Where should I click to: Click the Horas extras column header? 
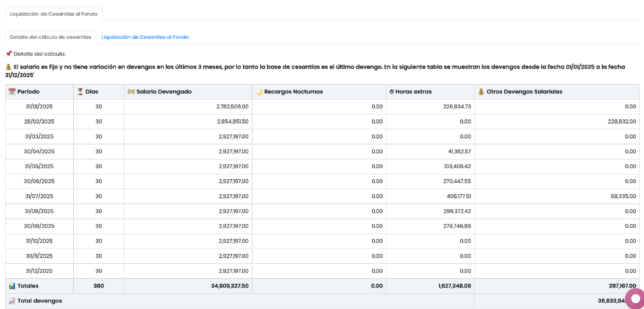coord(413,92)
